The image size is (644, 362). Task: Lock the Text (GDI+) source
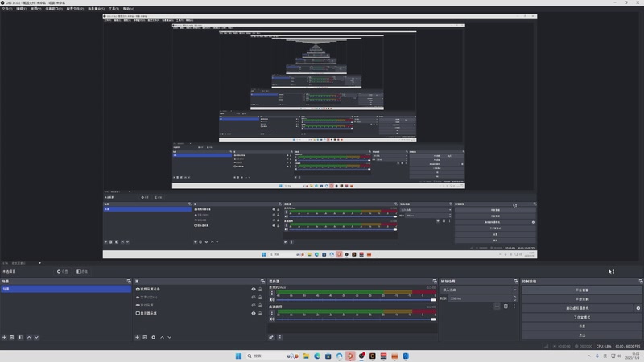pos(260,297)
